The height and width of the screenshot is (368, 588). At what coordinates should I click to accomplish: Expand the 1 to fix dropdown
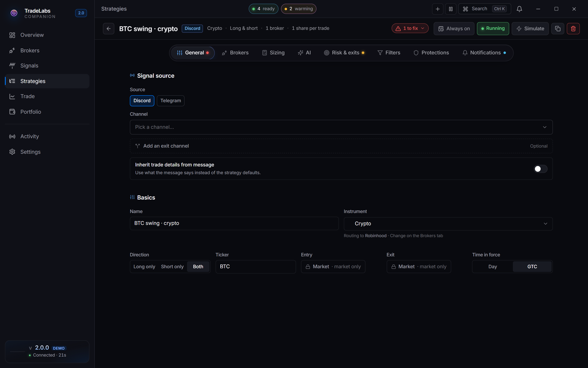410,28
